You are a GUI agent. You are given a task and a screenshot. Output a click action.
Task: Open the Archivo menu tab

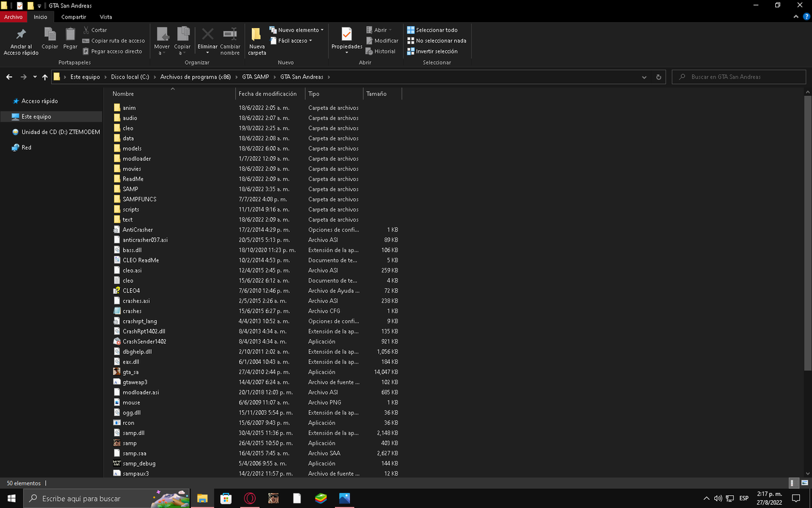(x=13, y=17)
